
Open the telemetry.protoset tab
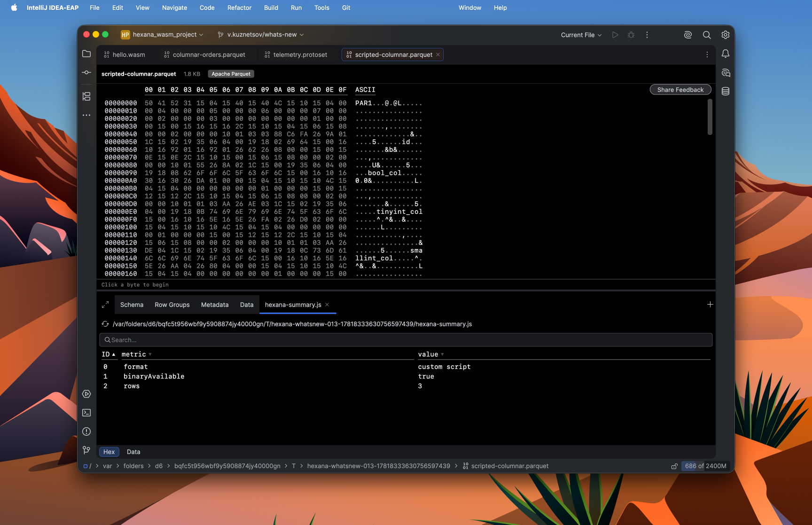(x=296, y=55)
